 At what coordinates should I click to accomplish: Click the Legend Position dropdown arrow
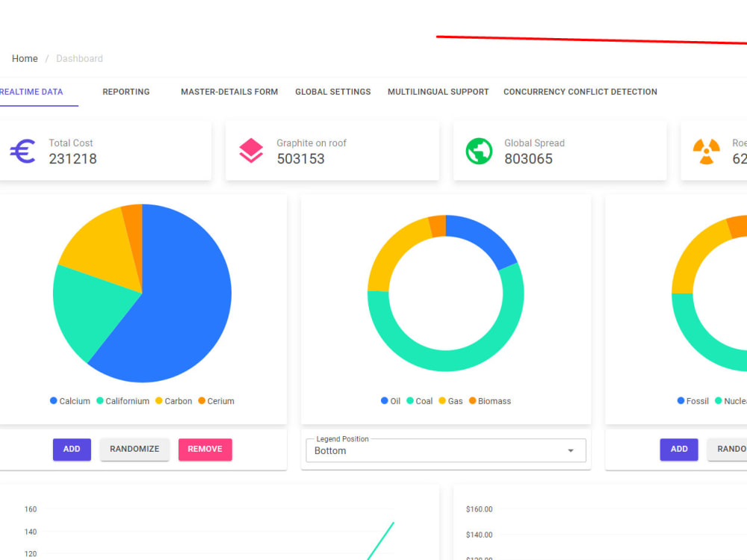(x=570, y=450)
